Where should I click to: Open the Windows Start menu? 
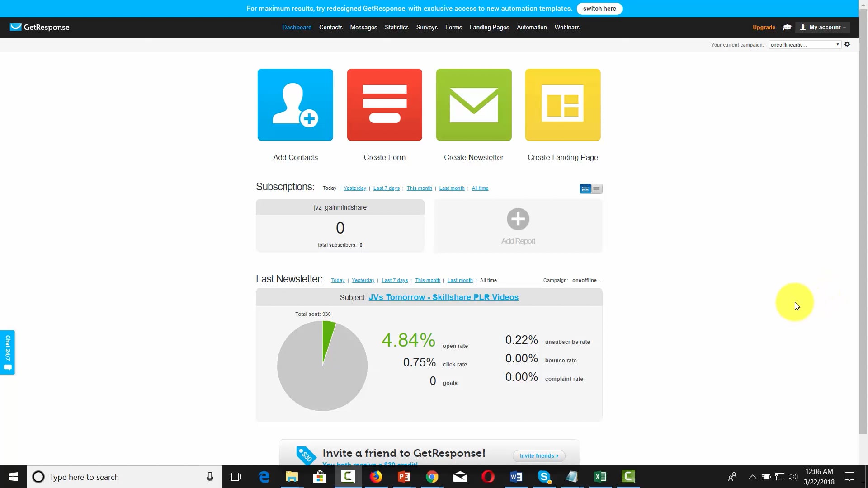(x=14, y=477)
